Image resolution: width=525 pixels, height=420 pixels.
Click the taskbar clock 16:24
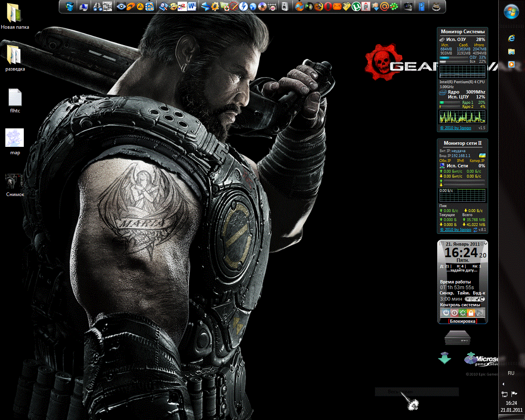pos(511,403)
